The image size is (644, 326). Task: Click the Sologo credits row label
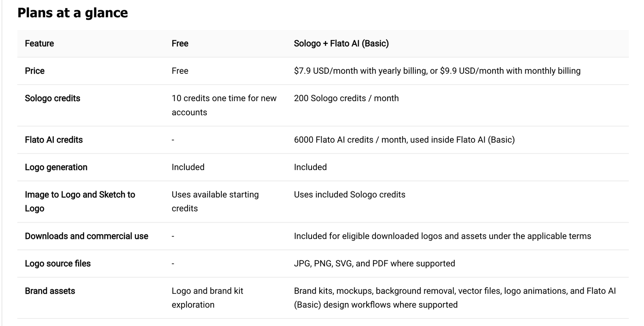pyautogui.click(x=53, y=98)
